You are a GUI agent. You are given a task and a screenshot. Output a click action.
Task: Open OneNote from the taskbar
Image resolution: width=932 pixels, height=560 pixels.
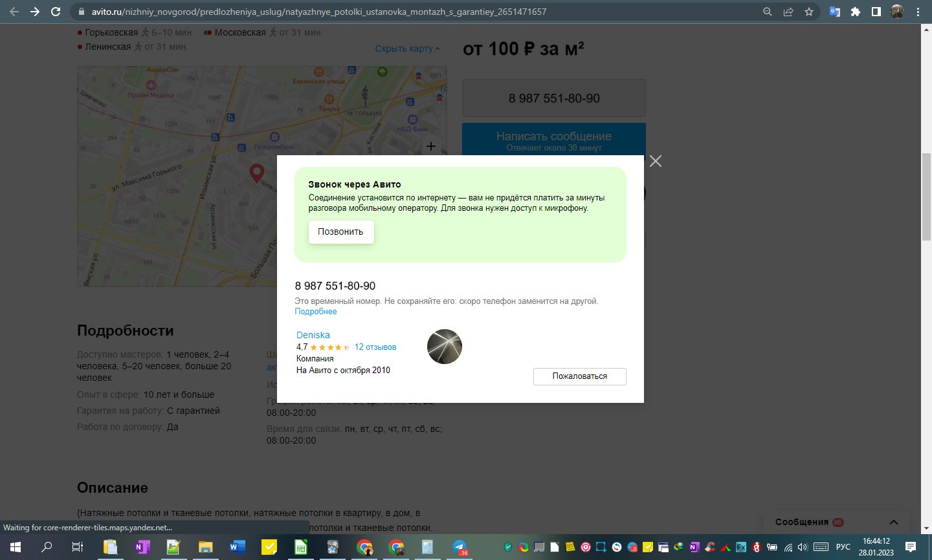click(x=142, y=547)
